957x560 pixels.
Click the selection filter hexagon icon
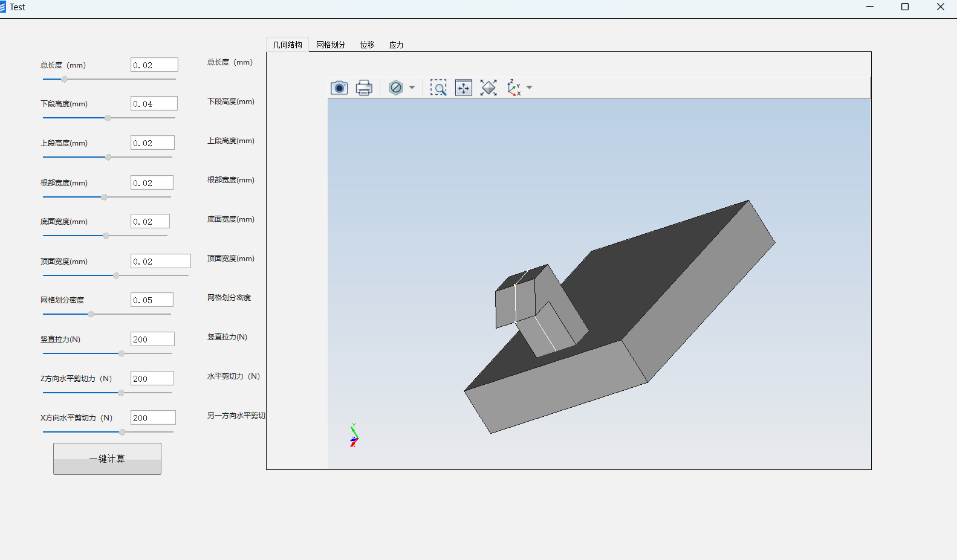[396, 88]
